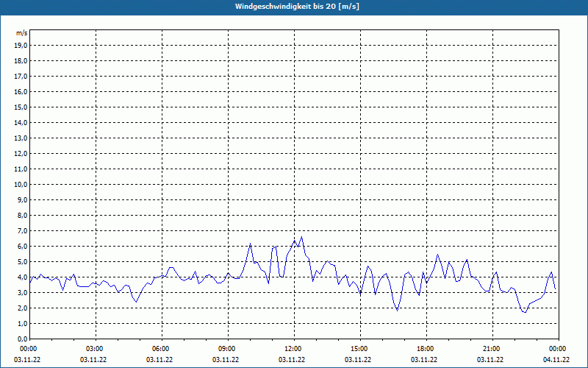Select the "04.11.22" date label
This screenshot has width=588, height=368.
556,360
